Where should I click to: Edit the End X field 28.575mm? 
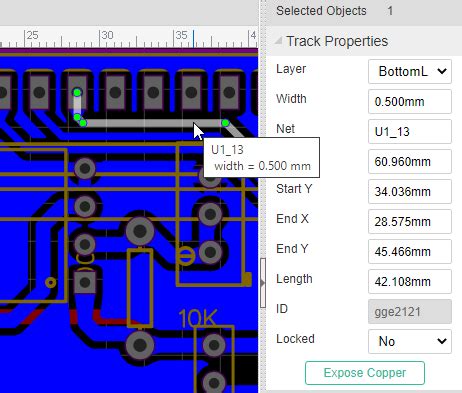410,221
